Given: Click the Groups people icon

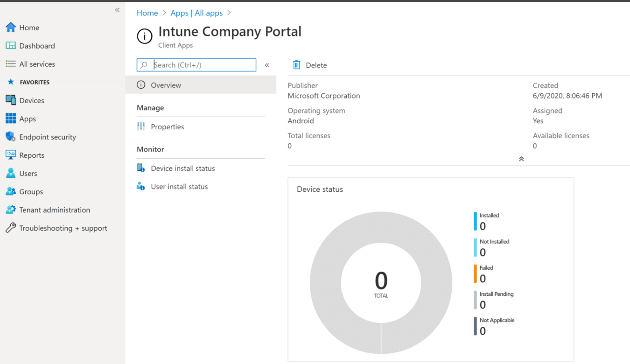Looking at the screenshot, I should (x=11, y=191).
